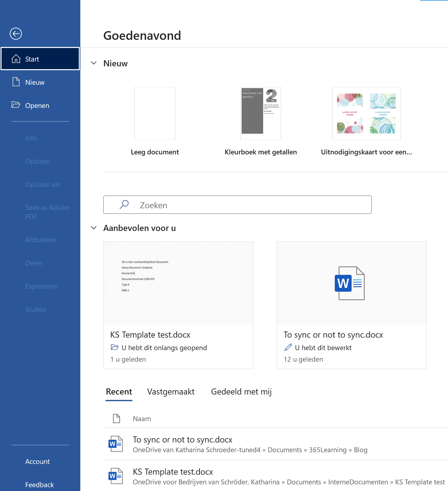Pick the Uitnodigingskaart template

pyautogui.click(x=366, y=114)
